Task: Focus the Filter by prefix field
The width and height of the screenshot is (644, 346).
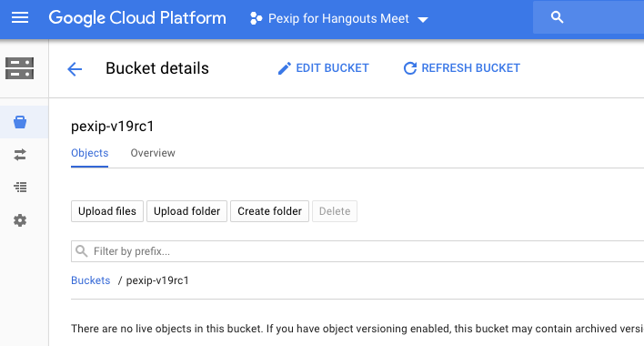Action: [357, 251]
